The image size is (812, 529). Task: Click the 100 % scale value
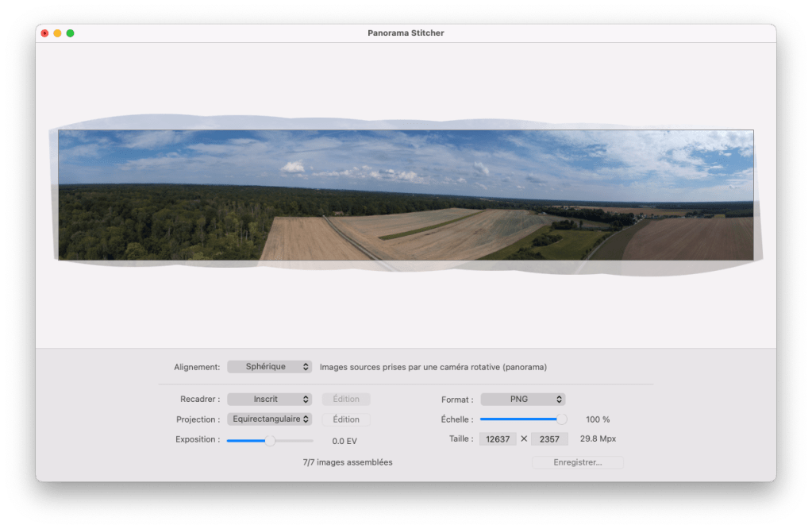coord(598,419)
